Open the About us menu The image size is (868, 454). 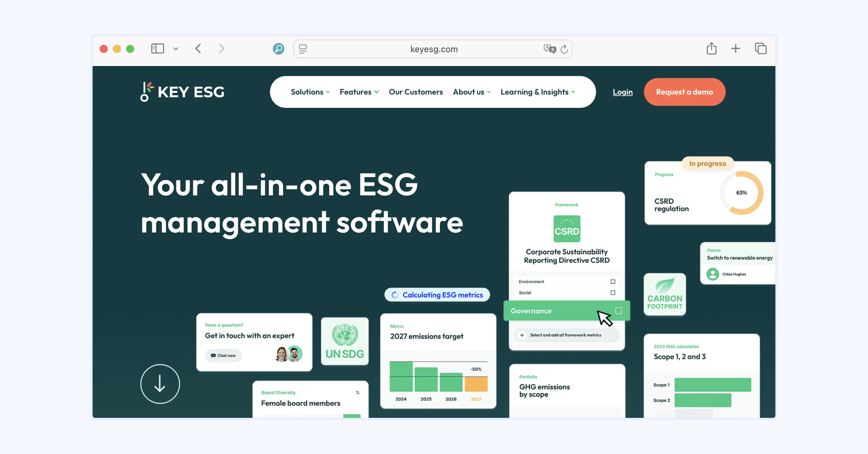pos(471,92)
